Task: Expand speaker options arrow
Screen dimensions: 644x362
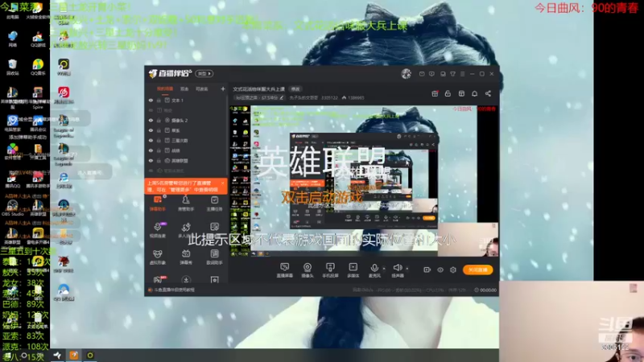Action: click(407, 269)
